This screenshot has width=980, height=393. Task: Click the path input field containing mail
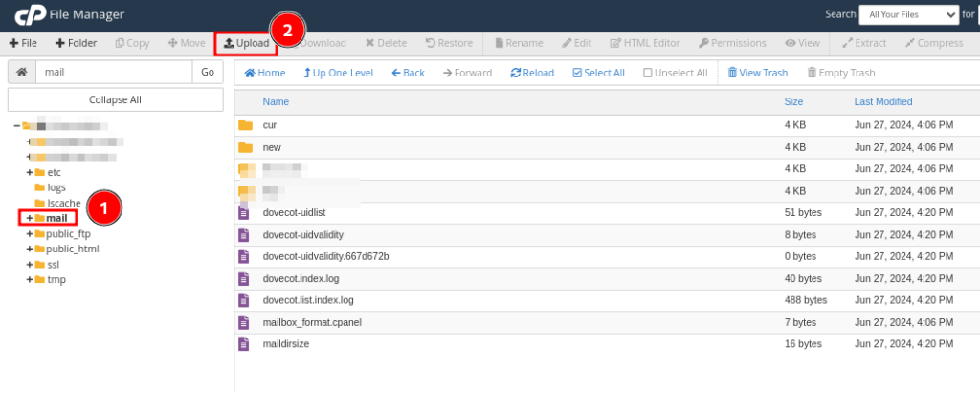(x=114, y=72)
